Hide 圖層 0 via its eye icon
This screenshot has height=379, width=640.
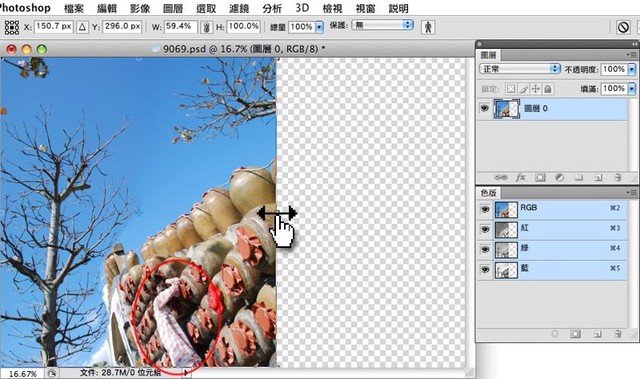click(484, 109)
